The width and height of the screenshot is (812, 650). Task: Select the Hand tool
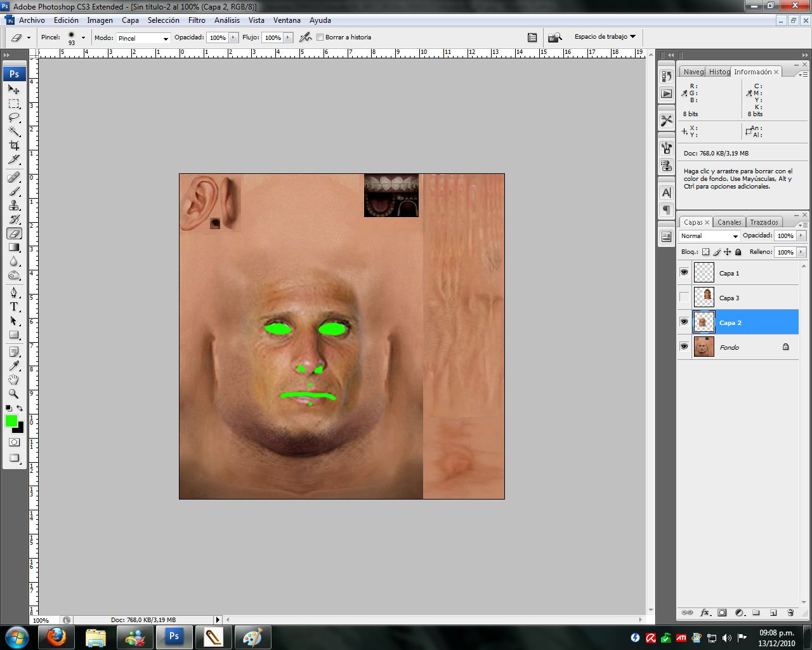[14, 380]
